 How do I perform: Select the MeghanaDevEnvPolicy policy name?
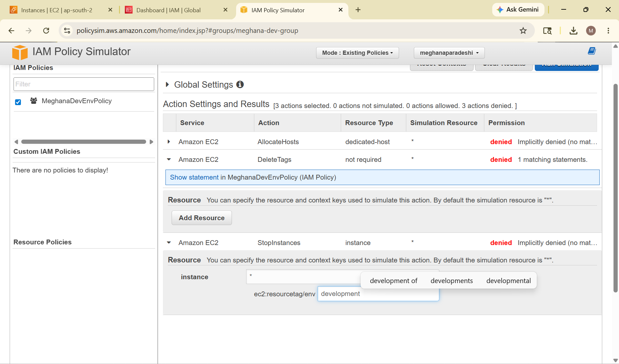77,101
